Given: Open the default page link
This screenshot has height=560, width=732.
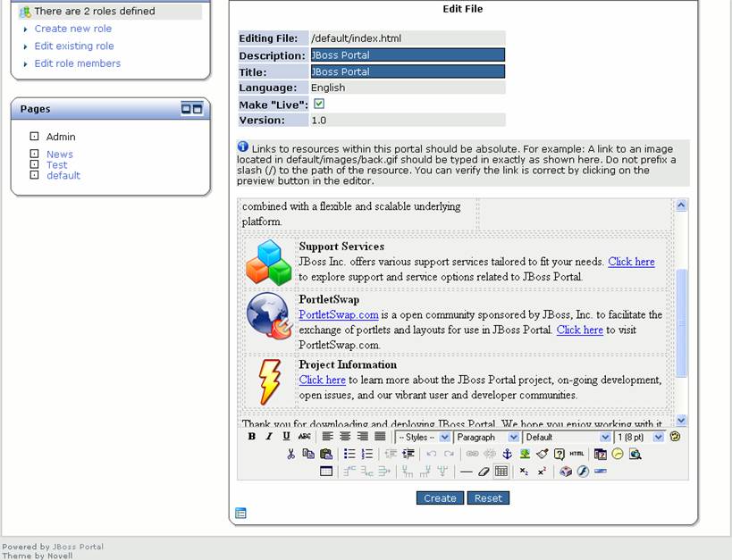Looking at the screenshot, I should pyautogui.click(x=63, y=175).
